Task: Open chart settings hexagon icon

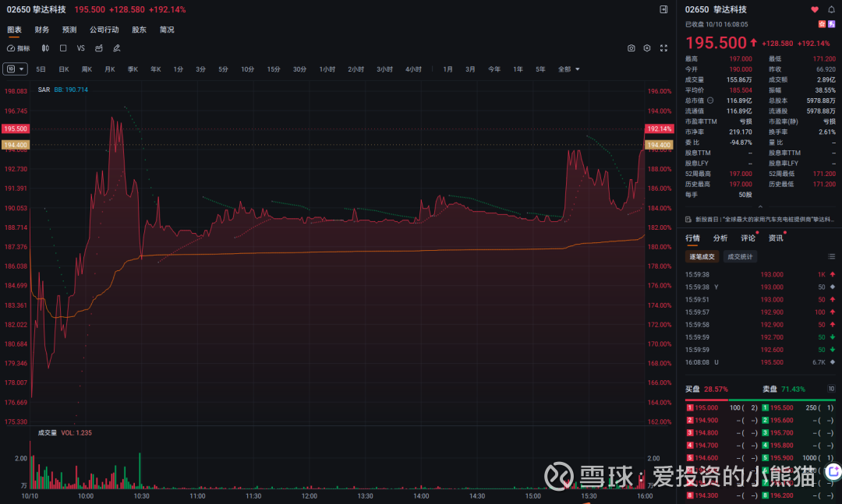Action: [647, 48]
